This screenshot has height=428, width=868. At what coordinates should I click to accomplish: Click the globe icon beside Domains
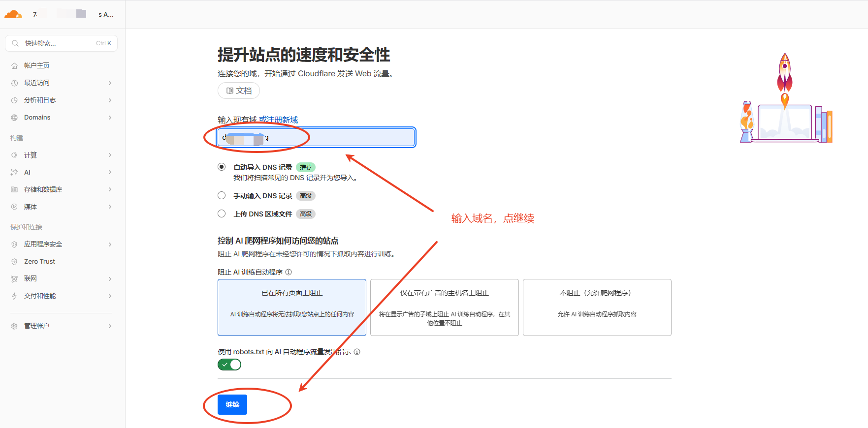pos(14,118)
